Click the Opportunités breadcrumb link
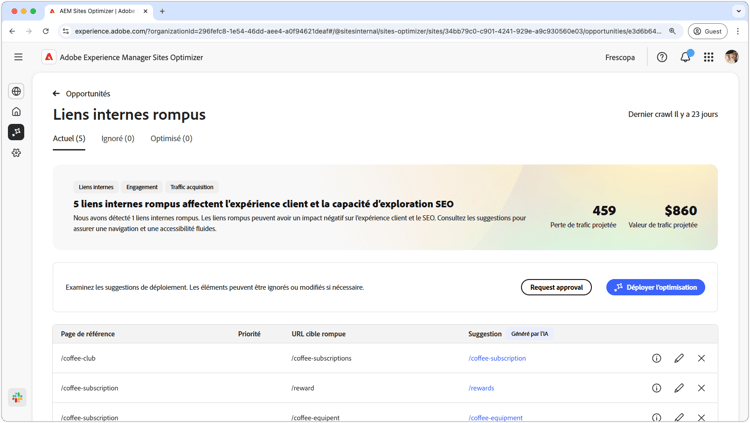The height and width of the screenshot is (423, 750). tap(88, 94)
